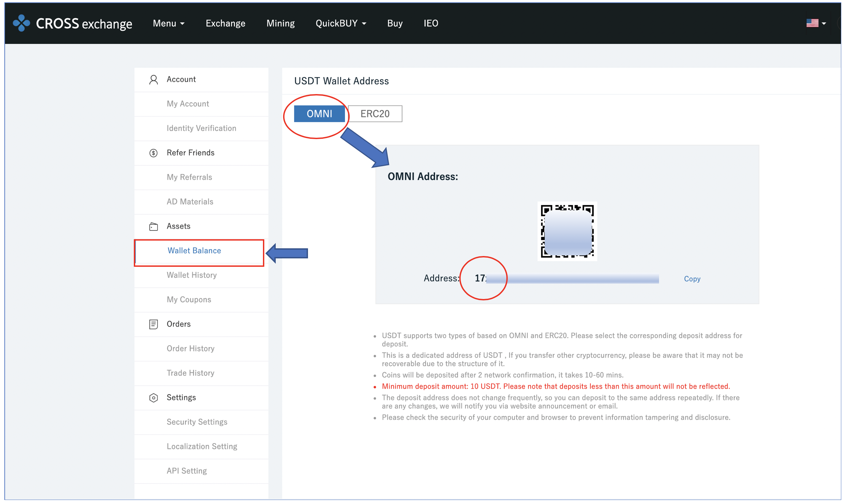
Task: Click the Refer Friends dollar icon
Action: click(x=154, y=153)
